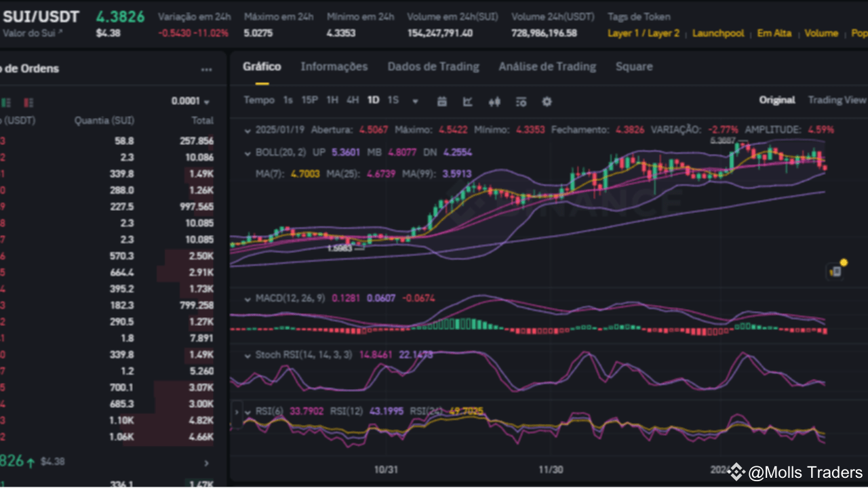Select the 1D interval
The width and height of the screenshot is (868, 488).
tap(373, 100)
